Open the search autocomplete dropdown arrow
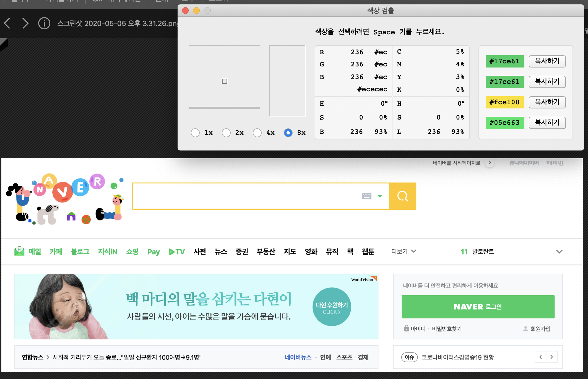The image size is (588, 379). coord(380,196)
